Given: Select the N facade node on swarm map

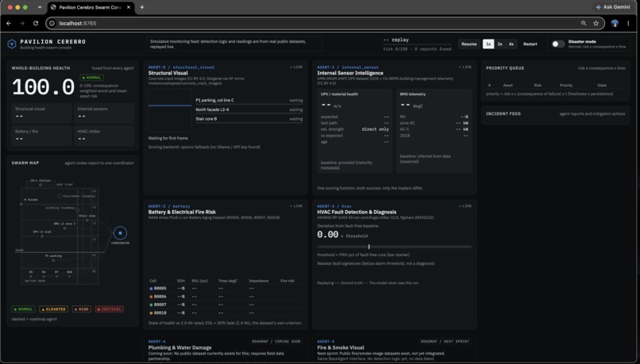Looking at the screenshot, I should click(21, 204).
